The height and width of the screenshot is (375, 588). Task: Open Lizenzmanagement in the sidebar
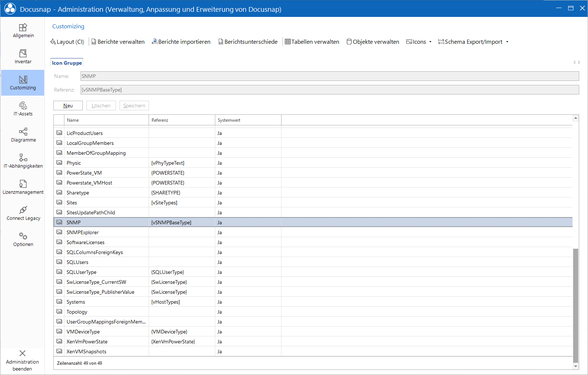click(x=23, y=187)
